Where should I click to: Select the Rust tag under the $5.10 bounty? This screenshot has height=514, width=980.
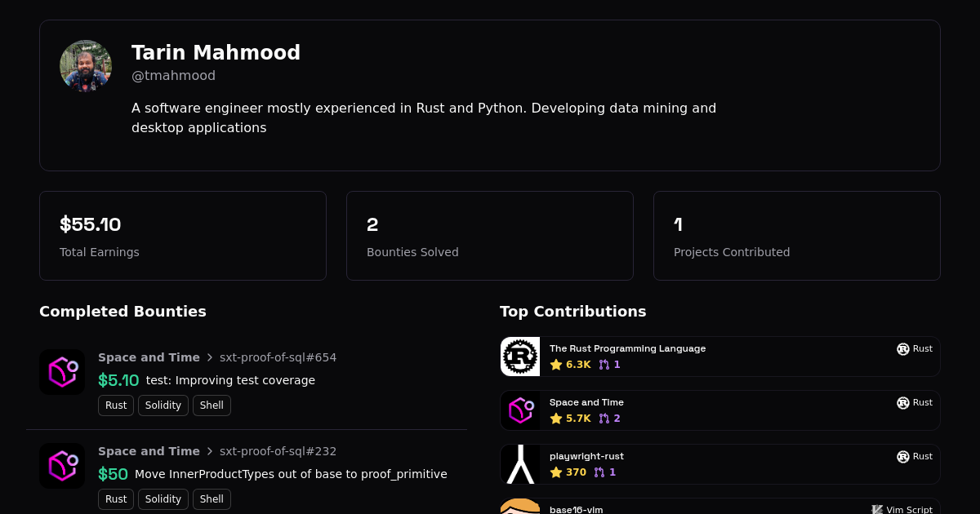click(x=116, y=405)
